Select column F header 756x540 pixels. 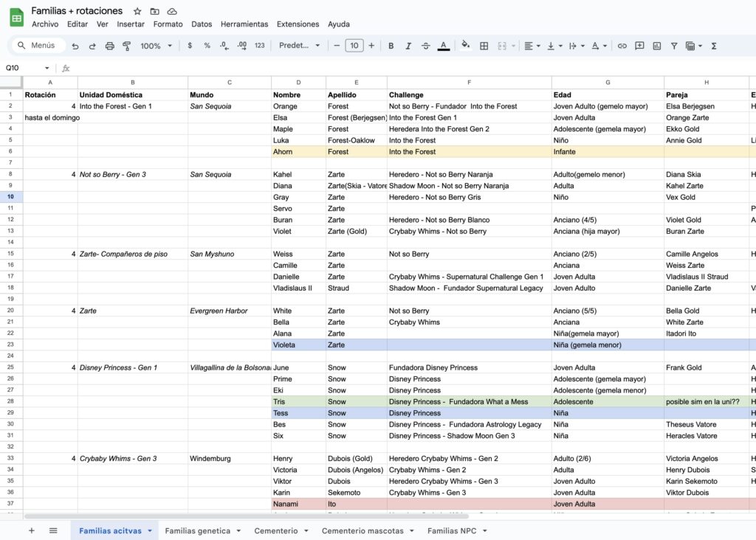click(469, 83)
